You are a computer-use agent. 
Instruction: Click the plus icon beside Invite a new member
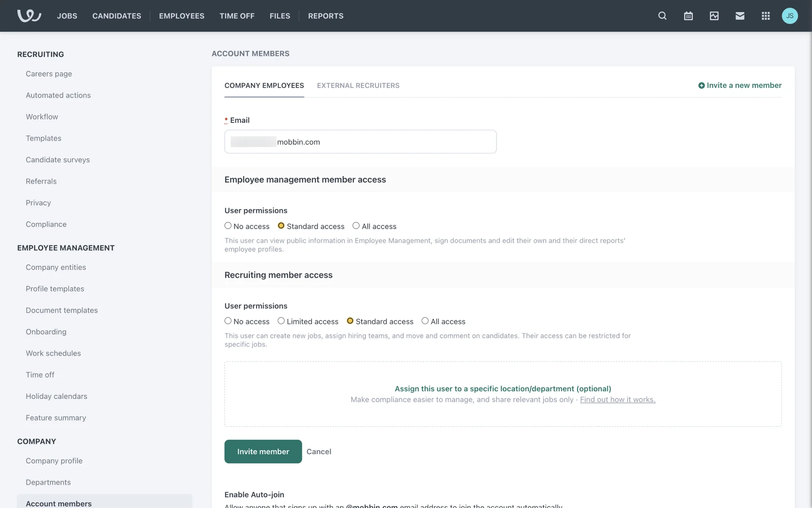coord(701,86)
